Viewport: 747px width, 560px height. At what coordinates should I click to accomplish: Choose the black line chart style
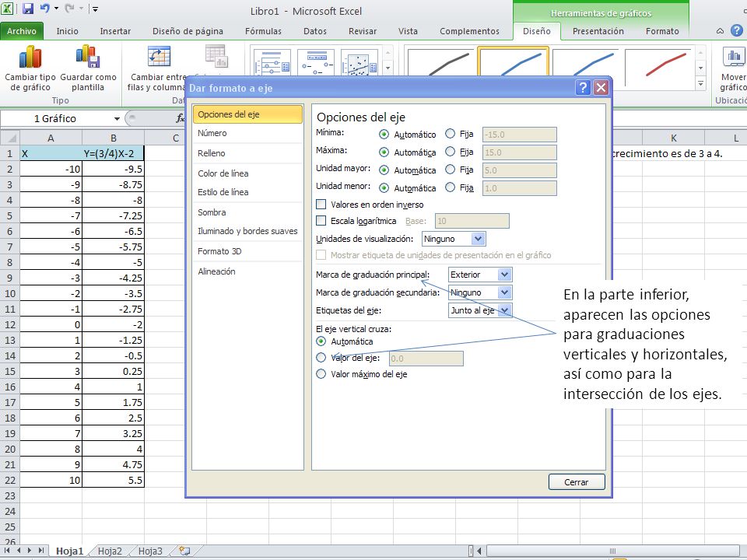(441, 63)
